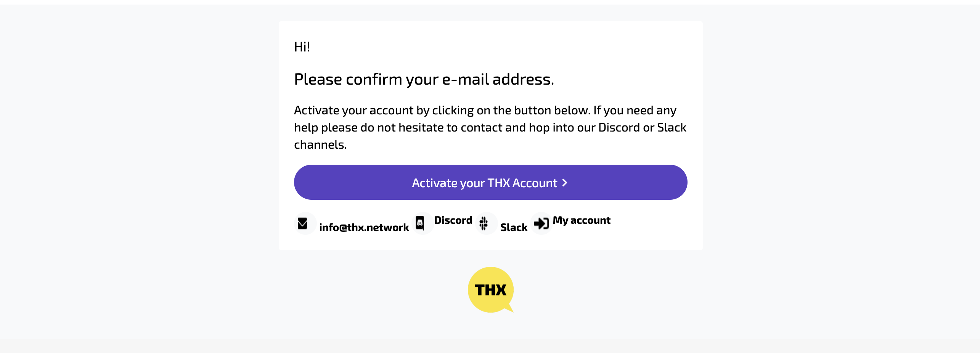980x353 pixels.
Task: Click the word "Slack" in the paragraph
Action: 672,127
